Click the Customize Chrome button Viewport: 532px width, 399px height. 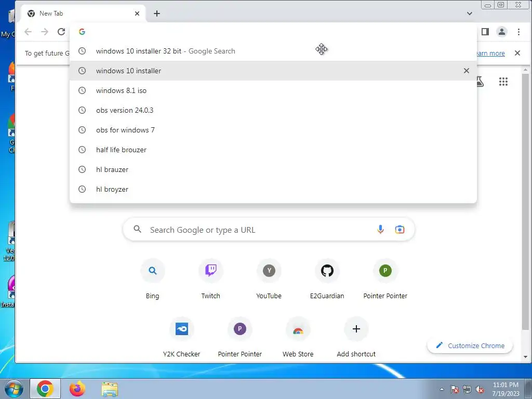470,345
